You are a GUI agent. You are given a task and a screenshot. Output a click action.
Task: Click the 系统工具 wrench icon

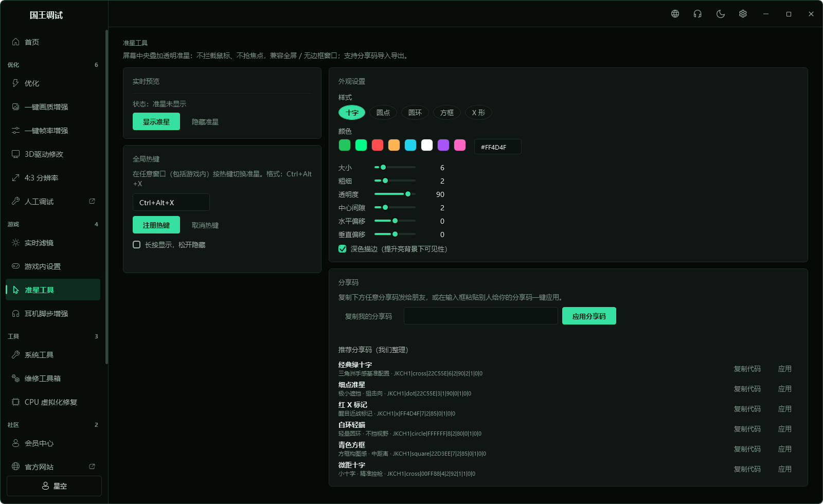click(x=15, y=355)
